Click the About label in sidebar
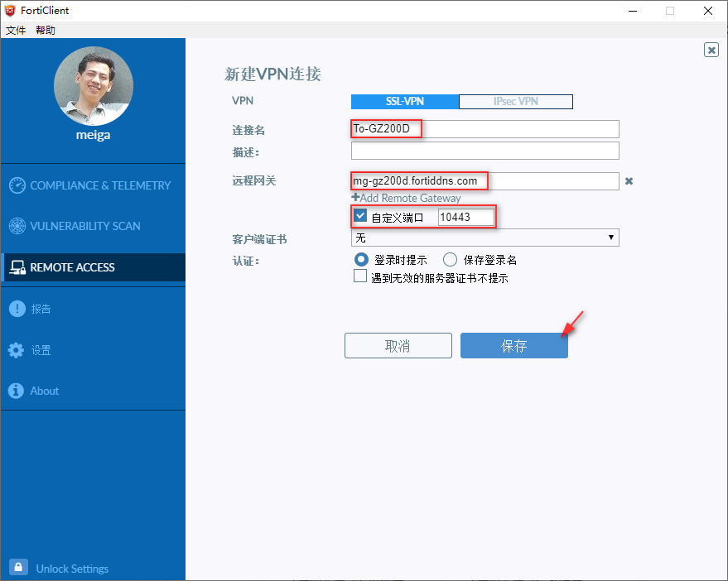 coord(45,391)
